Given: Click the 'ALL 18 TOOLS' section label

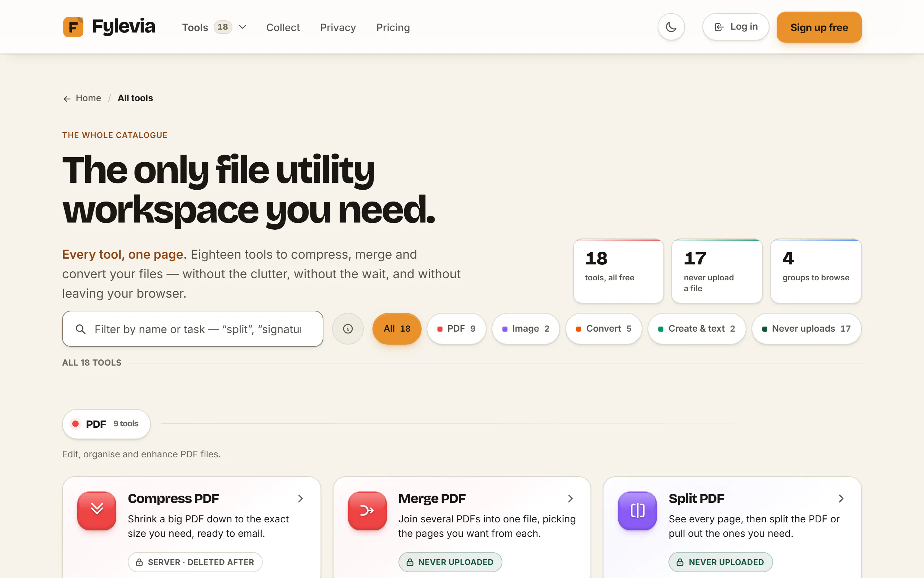Looking at the screenshot, I should click(x=92, y=363).
